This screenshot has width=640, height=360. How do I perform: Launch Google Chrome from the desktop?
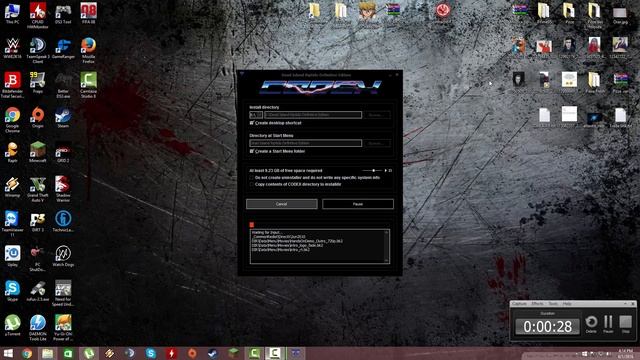(12, 119)
